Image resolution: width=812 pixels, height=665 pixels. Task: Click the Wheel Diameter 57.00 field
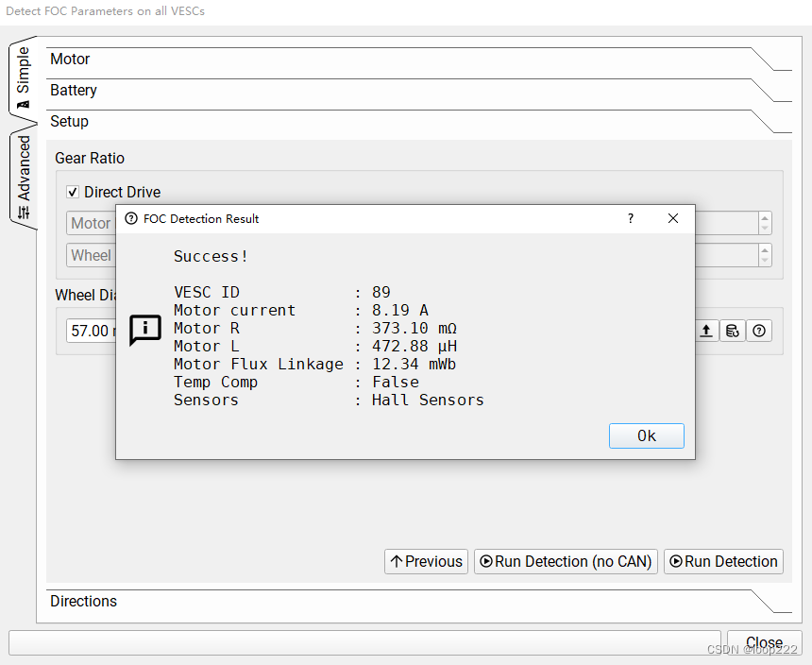[x=91, y=331]
